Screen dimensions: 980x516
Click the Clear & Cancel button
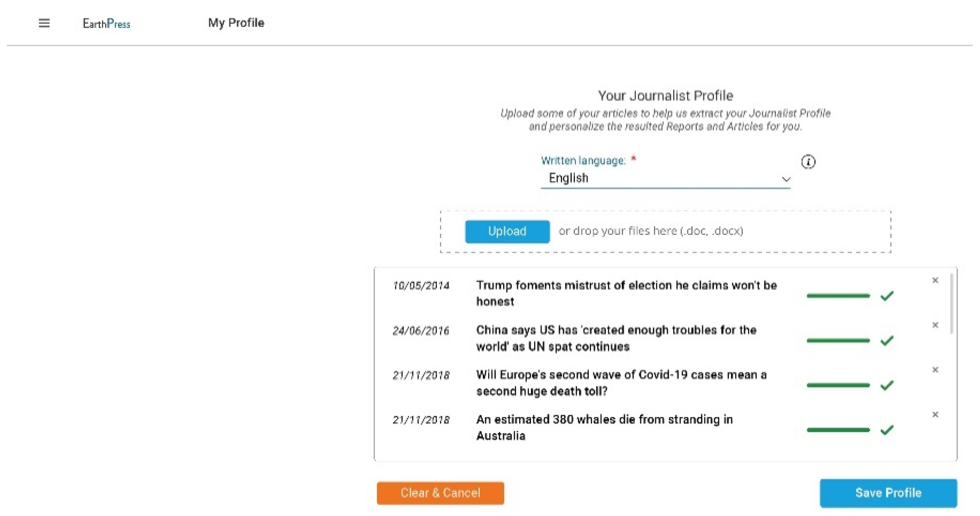tap(440, 493)
